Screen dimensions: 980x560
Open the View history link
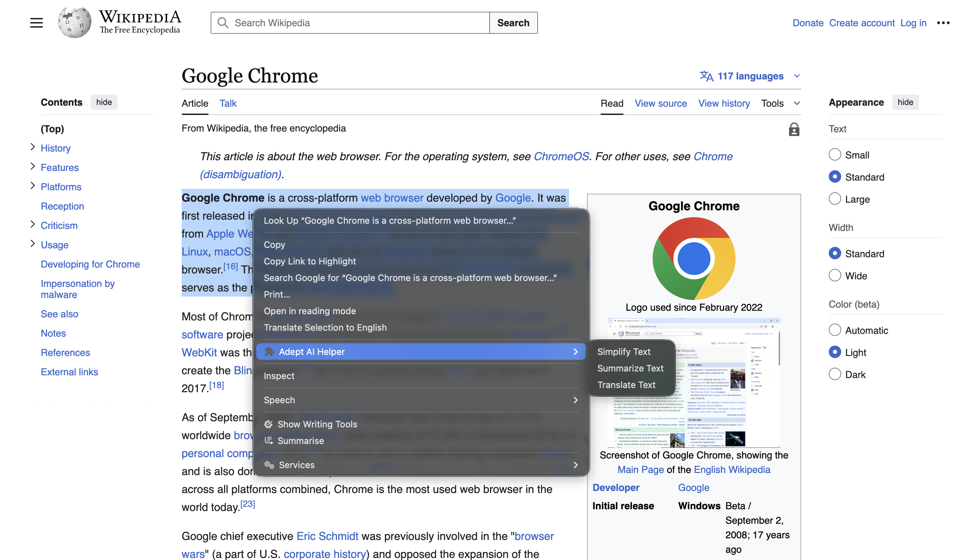click(x=724, y=103)
